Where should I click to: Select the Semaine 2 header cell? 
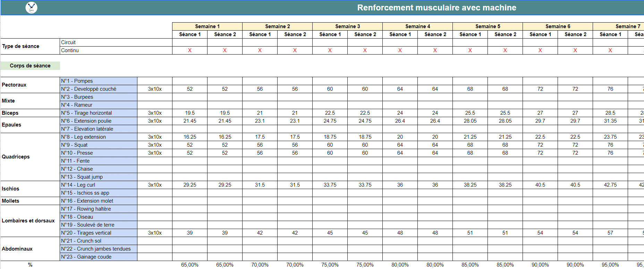(277, 26)
